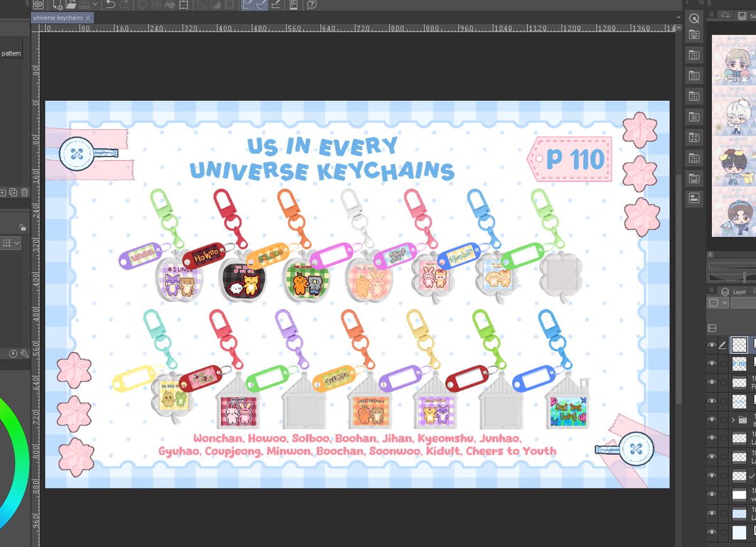The image size is (756, 547).
Task: Open the checkered pattern material folder icon
Action: (x=694, y=117)
